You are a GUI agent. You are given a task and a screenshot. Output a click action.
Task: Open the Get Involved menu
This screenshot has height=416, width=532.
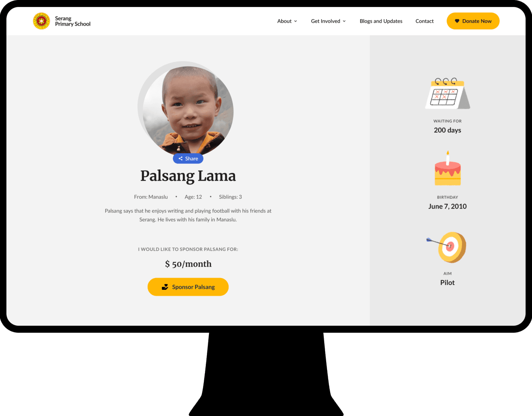328,21
